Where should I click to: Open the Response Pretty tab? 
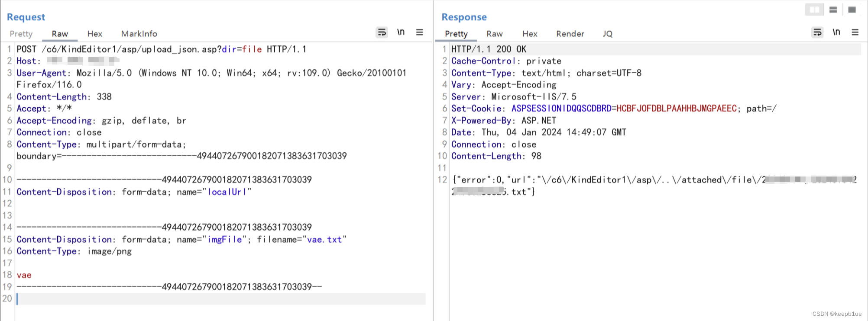[x=456, y=34]
